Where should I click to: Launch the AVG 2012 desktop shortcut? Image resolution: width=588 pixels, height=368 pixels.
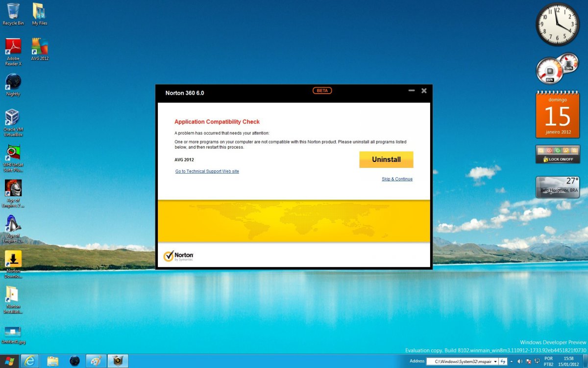[x=40, y=50]
